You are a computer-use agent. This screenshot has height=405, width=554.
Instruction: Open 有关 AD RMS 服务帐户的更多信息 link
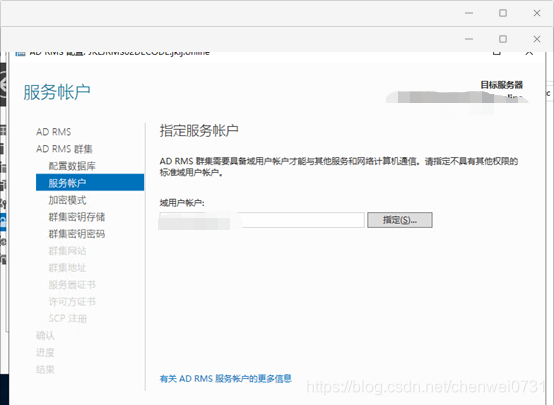click(225, 378)
